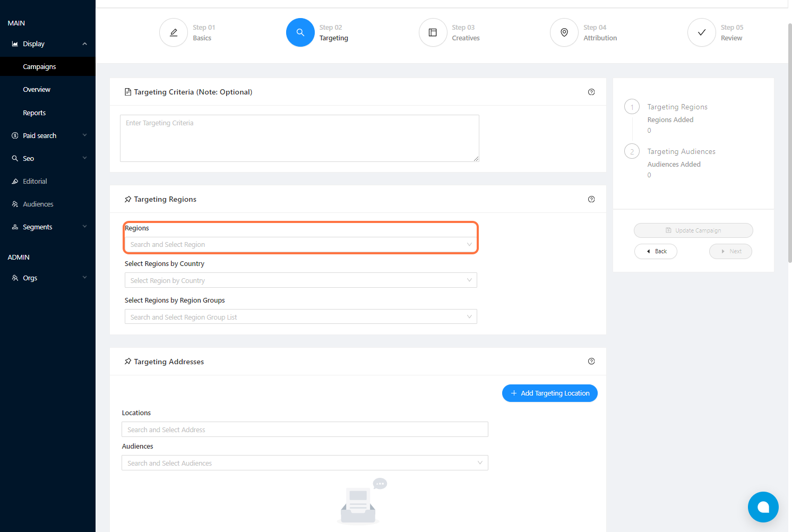This screenshot has height=532, width=792.
Task: Open help icon for Targeting Regions
Action: coord(591,199)
